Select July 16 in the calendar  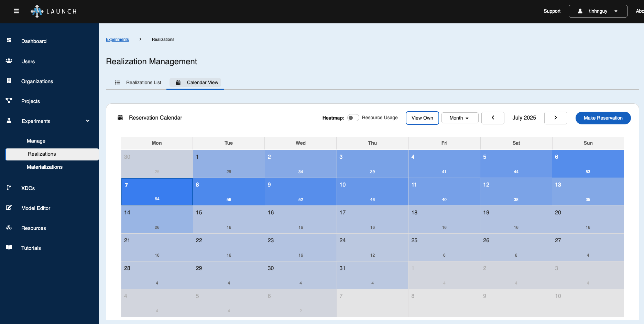300,219
